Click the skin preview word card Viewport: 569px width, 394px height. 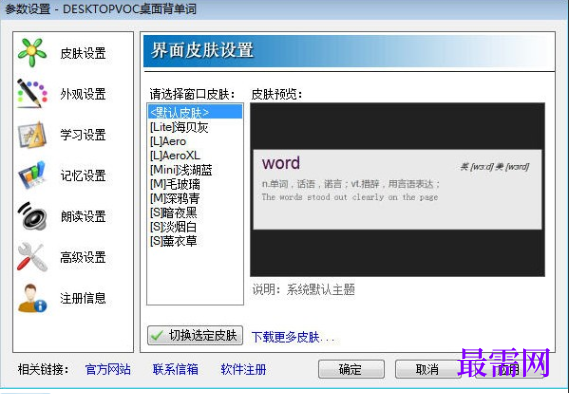[x=397, y=189]
